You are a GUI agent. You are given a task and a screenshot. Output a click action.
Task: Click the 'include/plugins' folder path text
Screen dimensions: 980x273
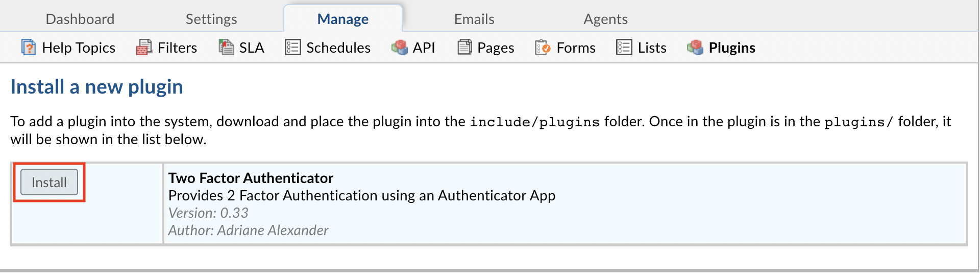click(534, 122)
